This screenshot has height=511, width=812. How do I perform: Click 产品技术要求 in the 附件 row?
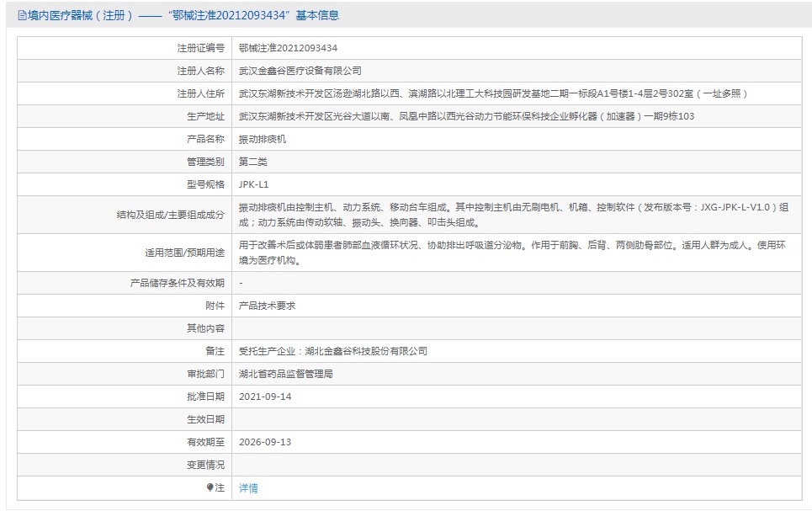(x=267, y=306)
